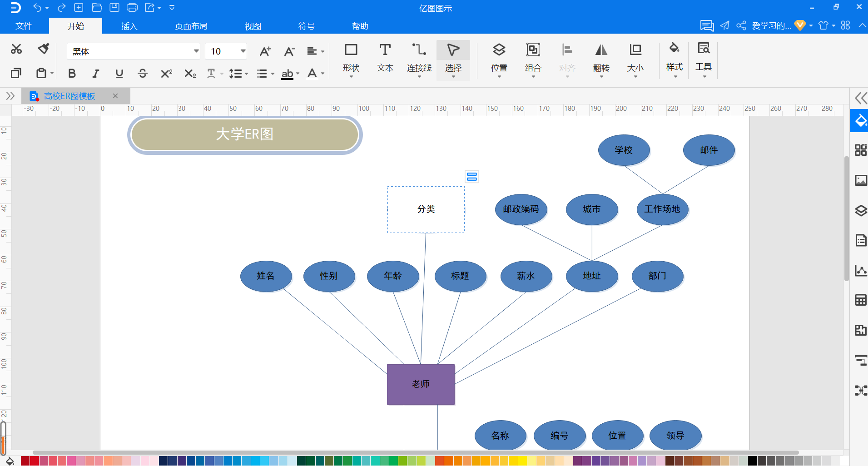Image resolution: width=868 pixels, height=466 pixels.
Task: Choose the Connector line tool
Action: (419, 58)
